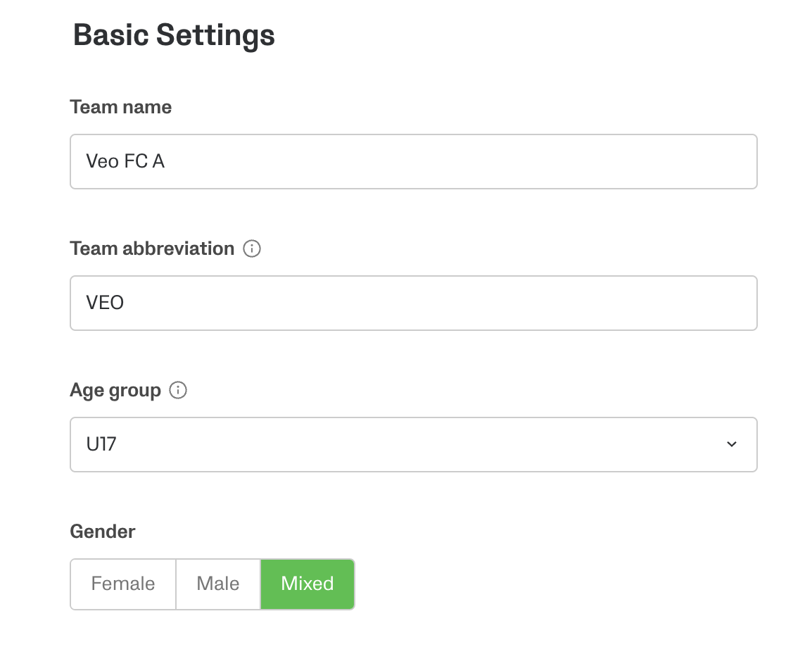Click the chevron arrow in Age group
The image size is (812, 666).
(731, 444)
